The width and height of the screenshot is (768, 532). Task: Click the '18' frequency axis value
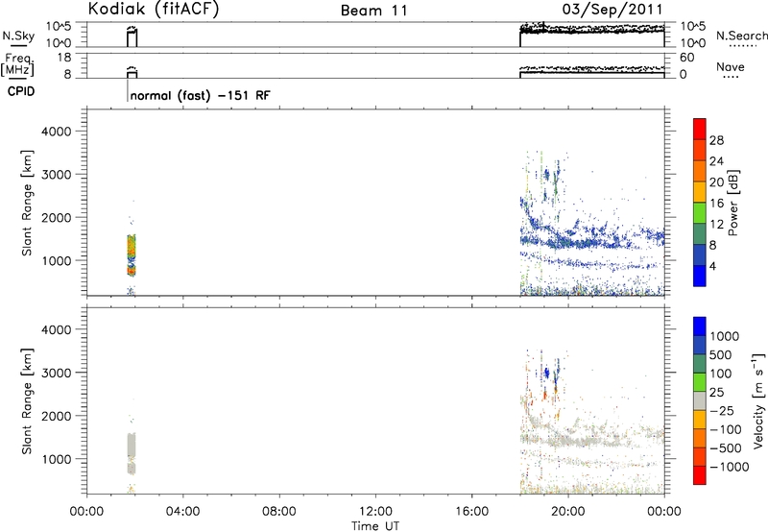(63, 58)
